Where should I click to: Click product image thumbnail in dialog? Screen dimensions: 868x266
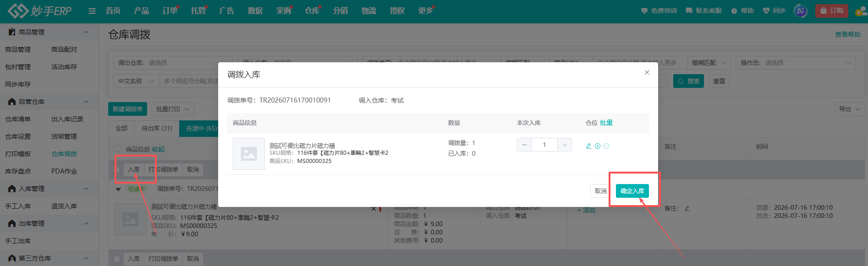249,154
